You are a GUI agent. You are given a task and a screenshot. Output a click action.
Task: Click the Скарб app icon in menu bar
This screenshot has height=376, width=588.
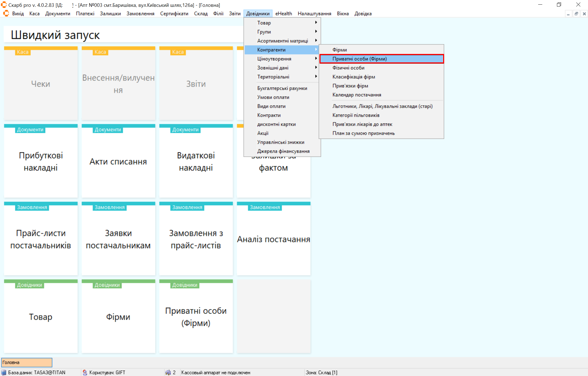(x=6, y=13)
